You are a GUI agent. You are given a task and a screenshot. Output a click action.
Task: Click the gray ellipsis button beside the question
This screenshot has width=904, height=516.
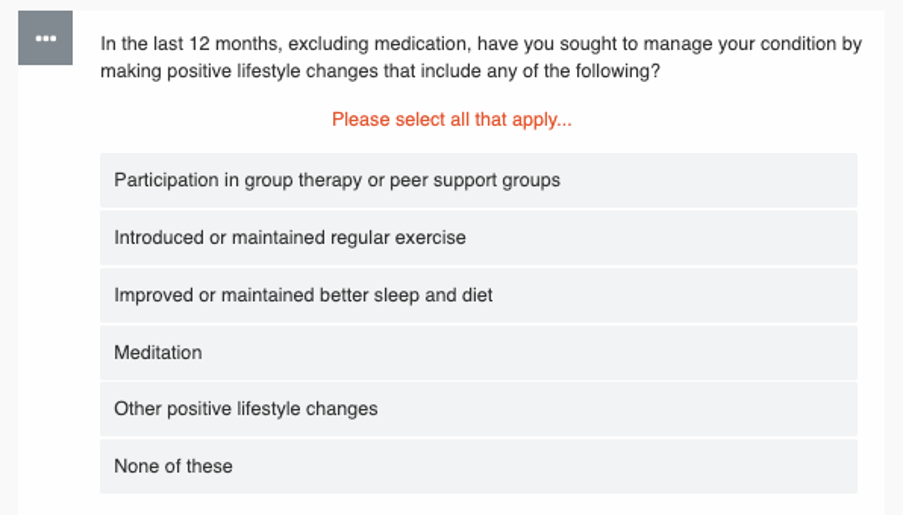tap(46, 38)
